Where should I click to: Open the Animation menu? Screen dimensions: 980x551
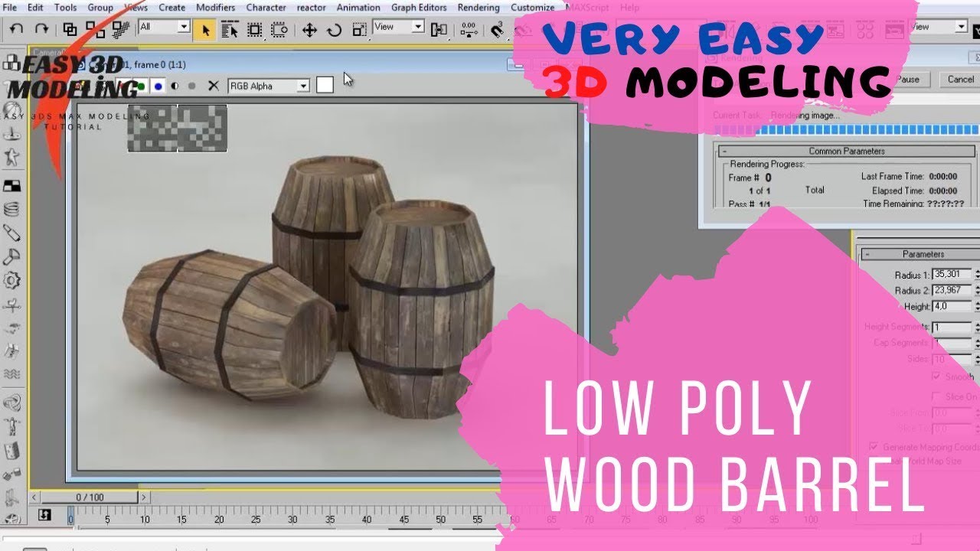[x=358, y=8]
